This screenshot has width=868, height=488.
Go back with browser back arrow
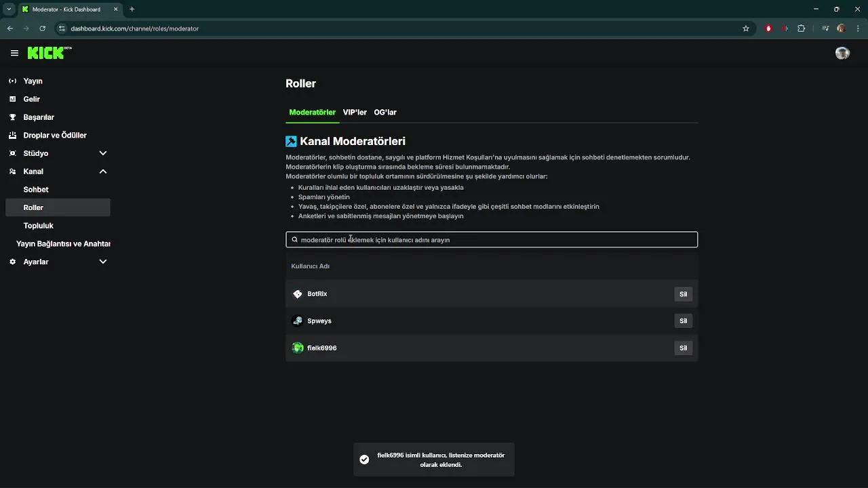(x=9, y=28)
